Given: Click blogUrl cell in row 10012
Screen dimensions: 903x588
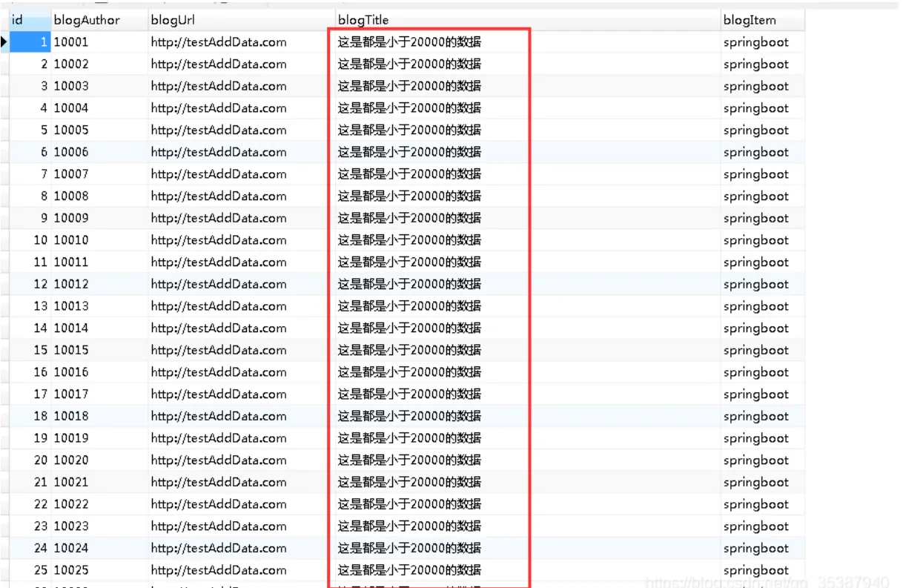Looking at the screenshot, I should click(x=241, y=284).
